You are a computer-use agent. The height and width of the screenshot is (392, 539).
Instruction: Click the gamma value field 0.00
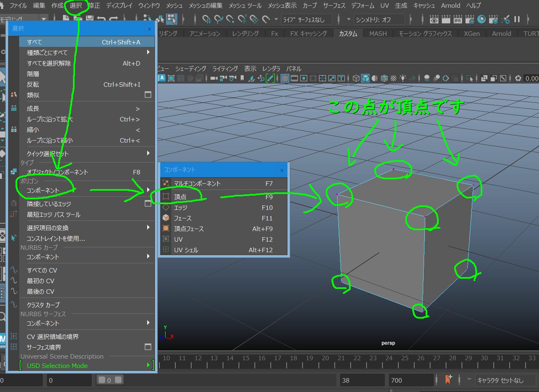[531, 78]
